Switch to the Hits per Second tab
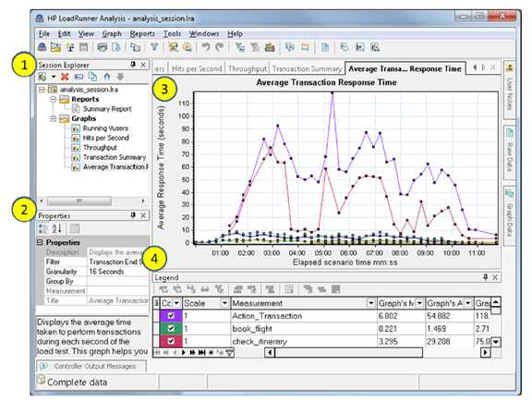 coord(197,68)
